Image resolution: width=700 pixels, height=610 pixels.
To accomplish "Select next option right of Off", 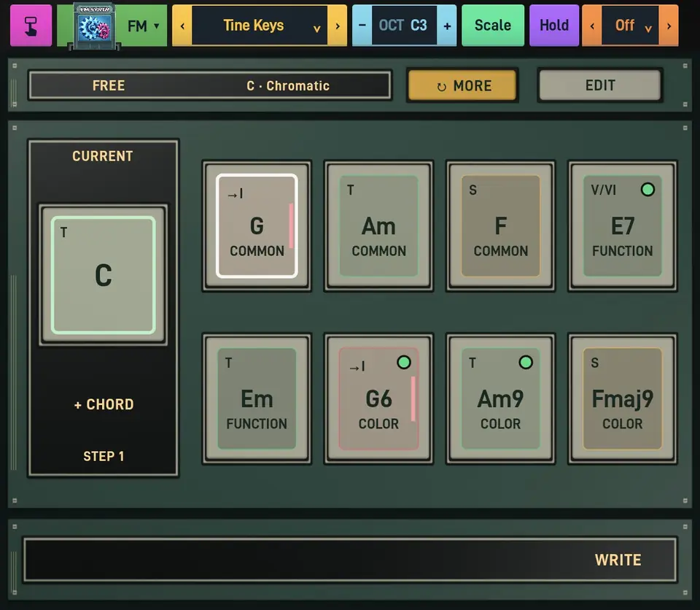I will click(x=669, y=26).
